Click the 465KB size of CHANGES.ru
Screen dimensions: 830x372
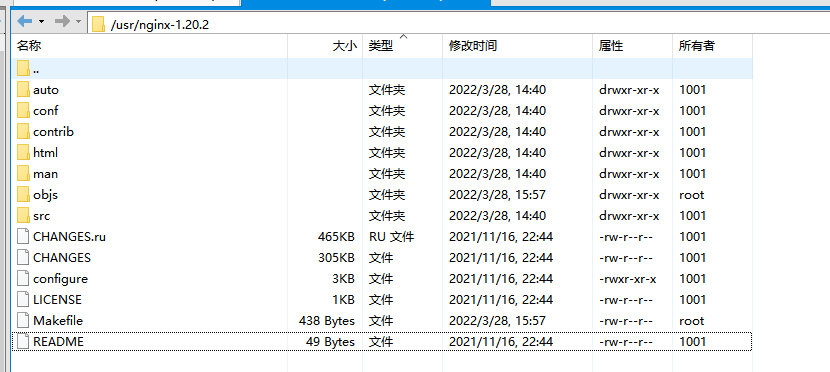[336, 237]
